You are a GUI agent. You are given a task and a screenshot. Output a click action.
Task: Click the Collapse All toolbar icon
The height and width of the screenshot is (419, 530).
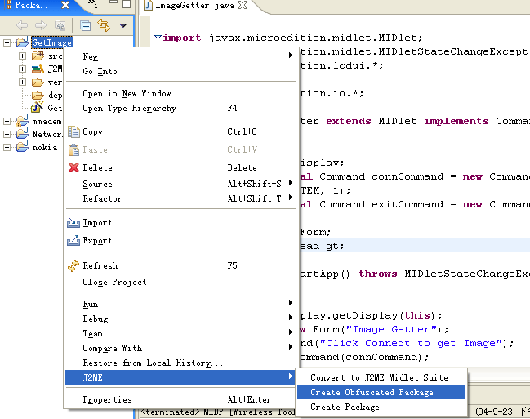pos(86,25)
